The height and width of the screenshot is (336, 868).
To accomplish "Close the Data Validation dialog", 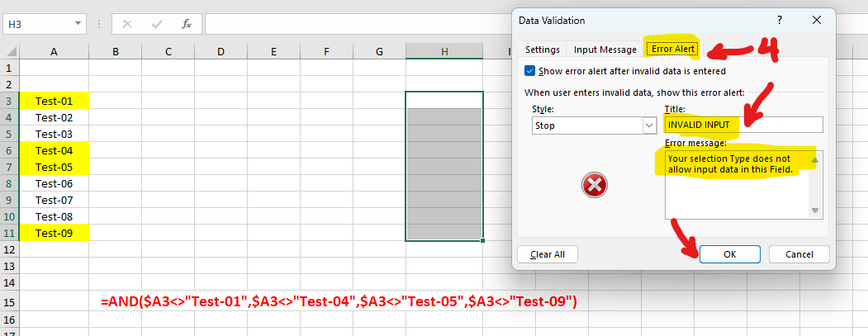I will pos(817,21).
